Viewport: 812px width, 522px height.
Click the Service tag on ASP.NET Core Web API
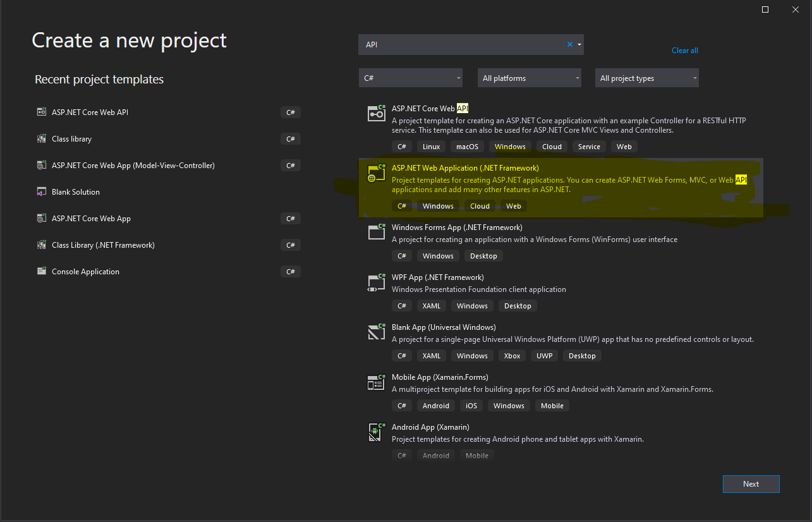pyautogui.click(x=589, y=147)
